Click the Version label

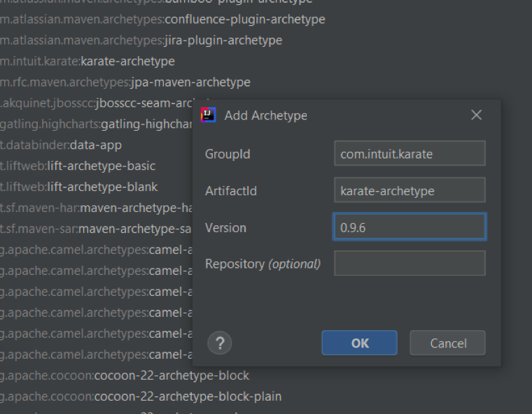tap(225, 227)
